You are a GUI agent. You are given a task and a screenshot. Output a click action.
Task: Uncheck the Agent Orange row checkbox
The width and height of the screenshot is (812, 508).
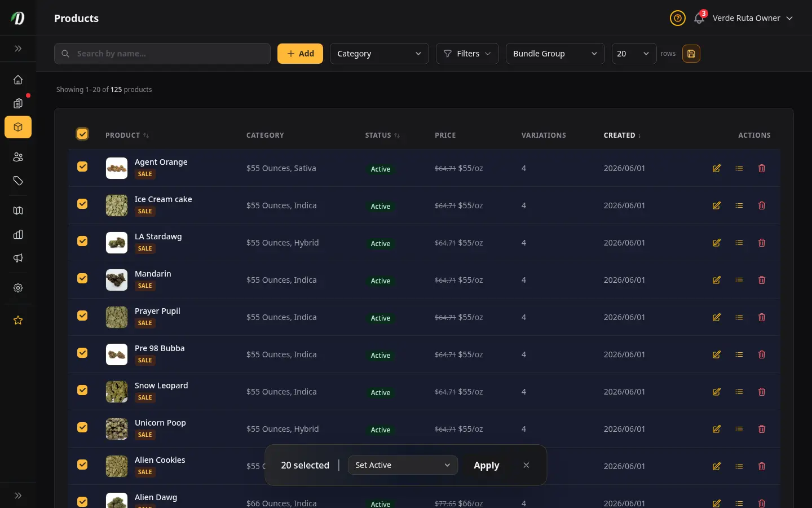click(82, 167)
